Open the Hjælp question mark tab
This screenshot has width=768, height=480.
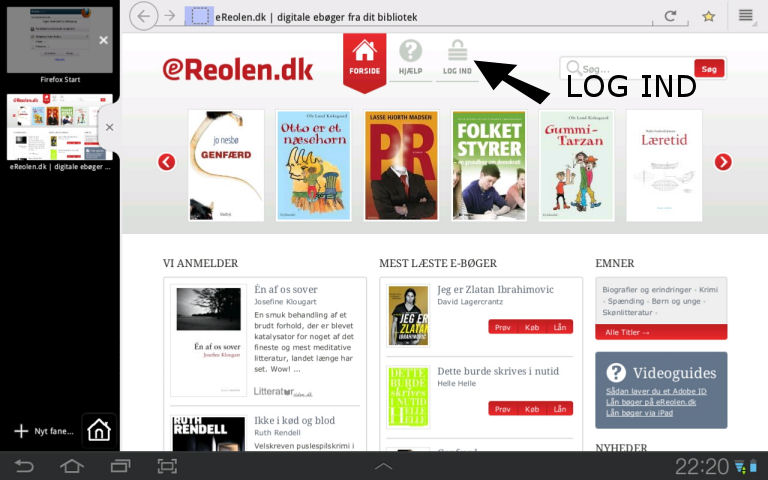point(410,58)
